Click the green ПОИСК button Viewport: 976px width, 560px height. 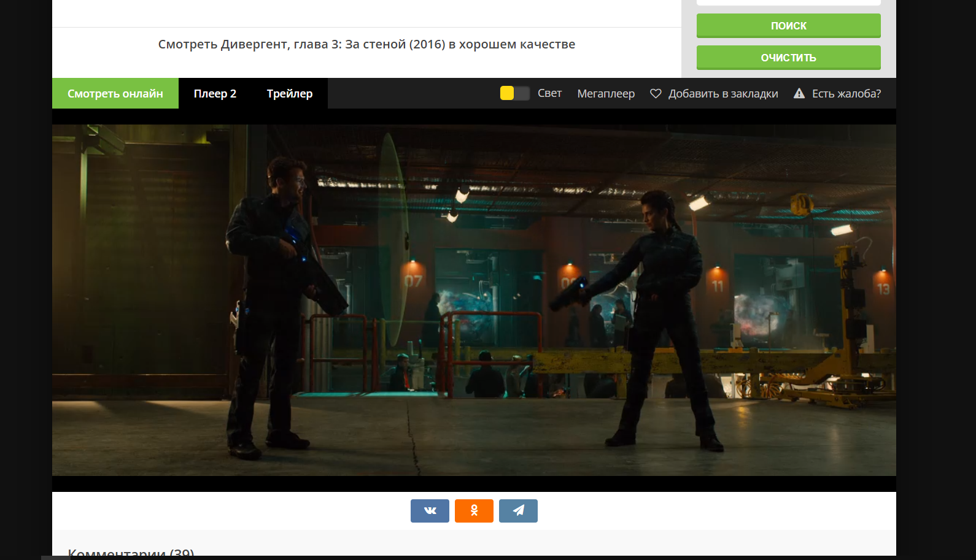coord(789,26)
